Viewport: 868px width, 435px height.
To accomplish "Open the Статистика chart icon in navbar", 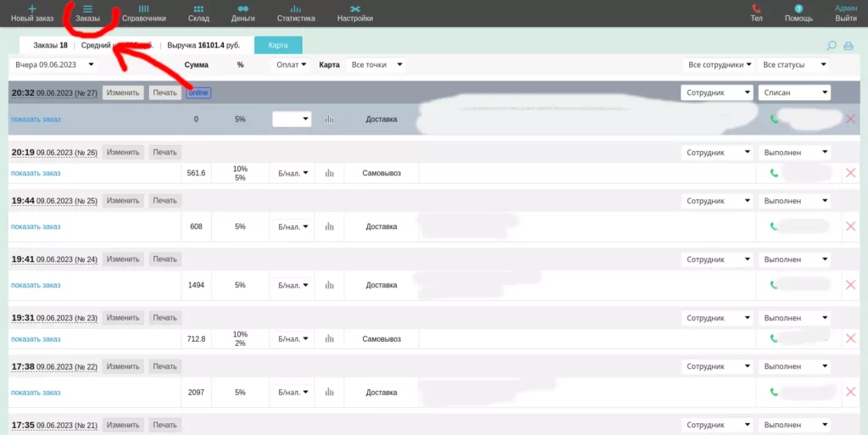I will click(x=296, y=8).
